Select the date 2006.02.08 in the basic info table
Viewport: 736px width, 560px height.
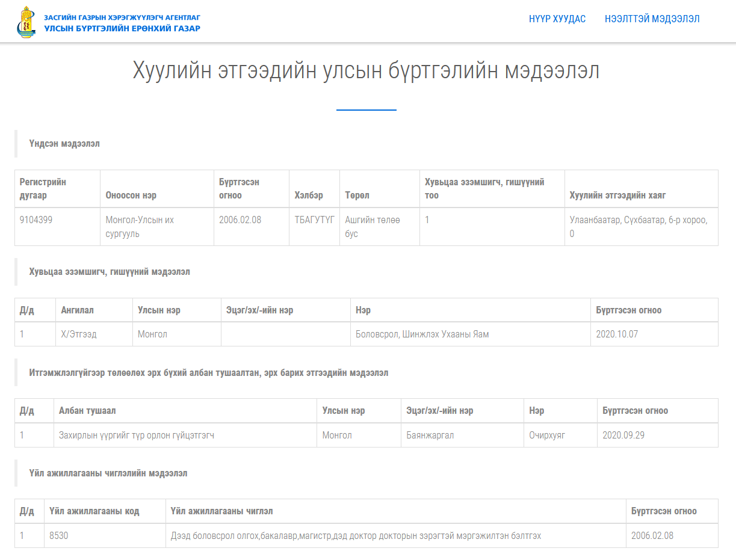point(240,220)
